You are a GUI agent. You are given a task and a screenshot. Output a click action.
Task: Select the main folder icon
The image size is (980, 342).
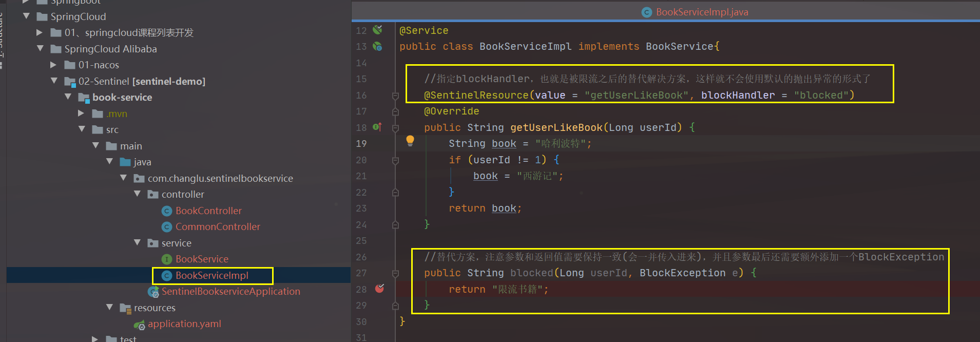[111, 146]
